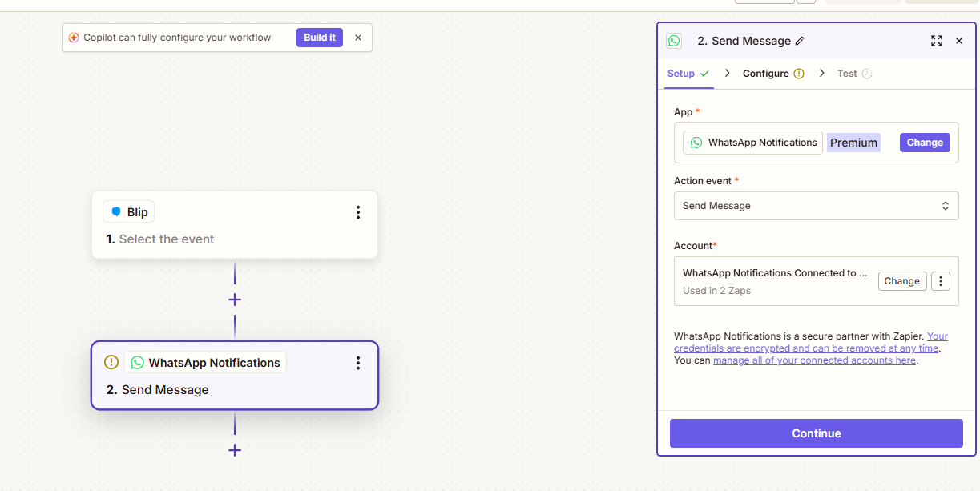Add a step between Blip and WhatsApp
The height and width of the screenshot is (491, 980).
235,300
